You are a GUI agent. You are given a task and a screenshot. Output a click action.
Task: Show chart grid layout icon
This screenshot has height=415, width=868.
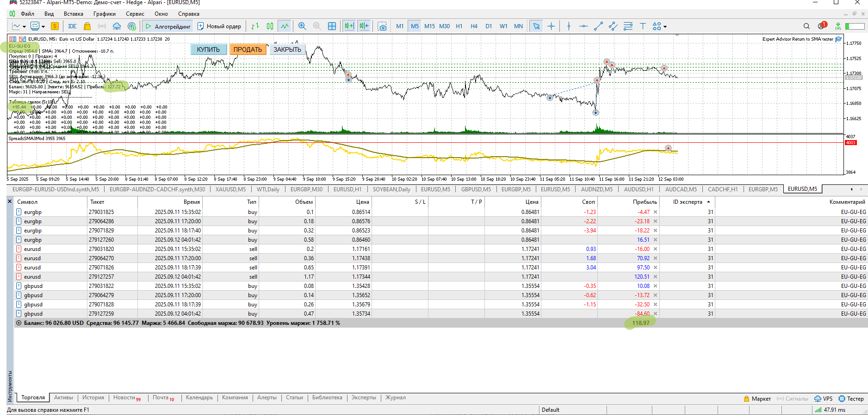point(332,26)
